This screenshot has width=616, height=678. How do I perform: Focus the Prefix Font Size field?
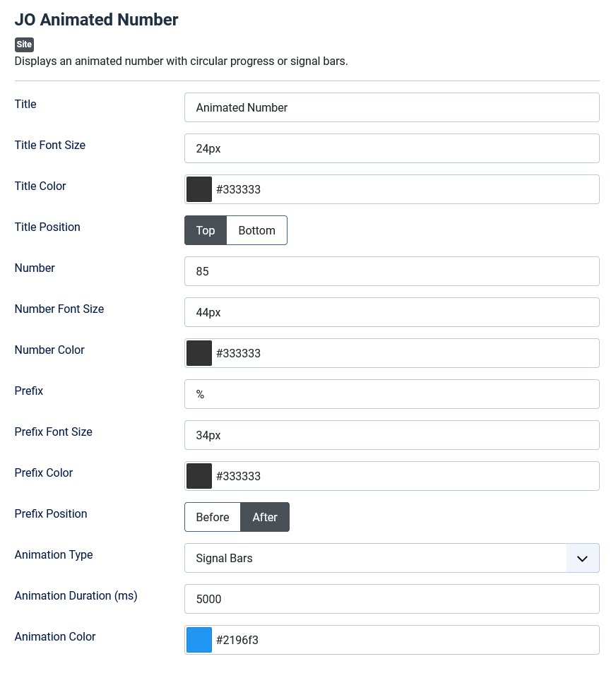click(x=391, y=435)
